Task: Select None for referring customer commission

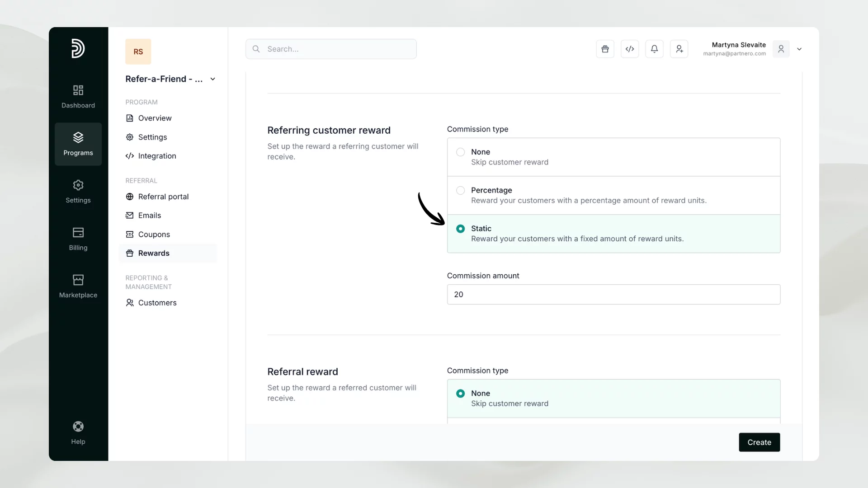Action: tap(460, 152)
